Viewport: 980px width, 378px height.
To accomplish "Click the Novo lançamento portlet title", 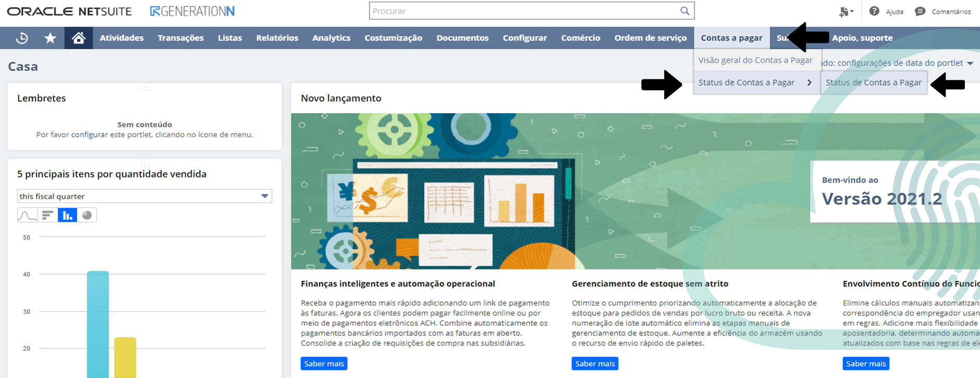I will click(341, 98).
